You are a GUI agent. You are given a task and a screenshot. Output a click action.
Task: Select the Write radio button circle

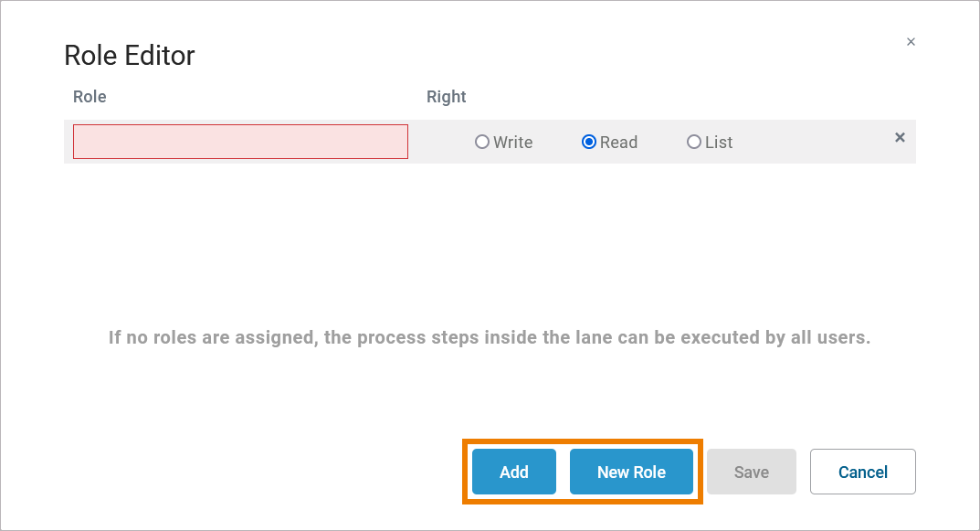tap(482, 142)
